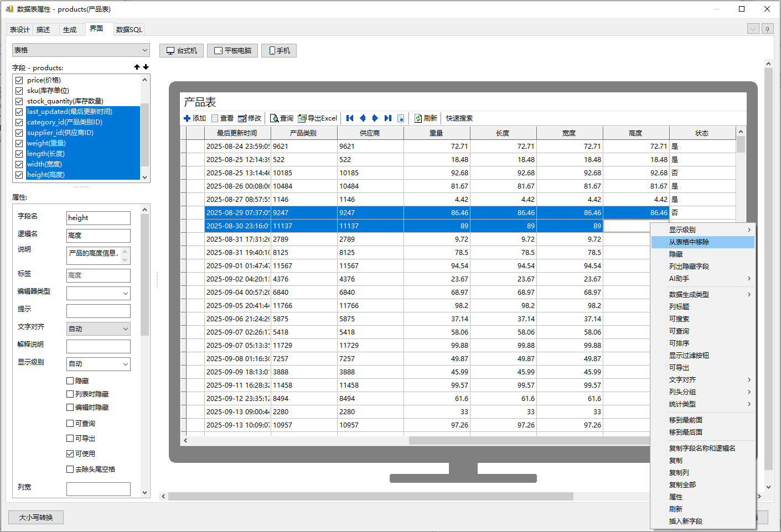Viewport: 781px width, 532px height.
Task: Jump to first record navigation arrow
Action: click(x=350, y=118)
